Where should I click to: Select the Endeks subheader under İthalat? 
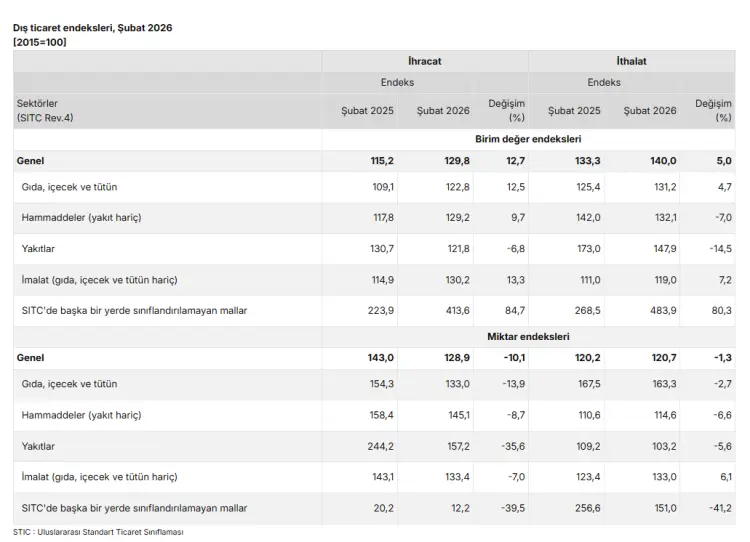click(x=604, y=82)
